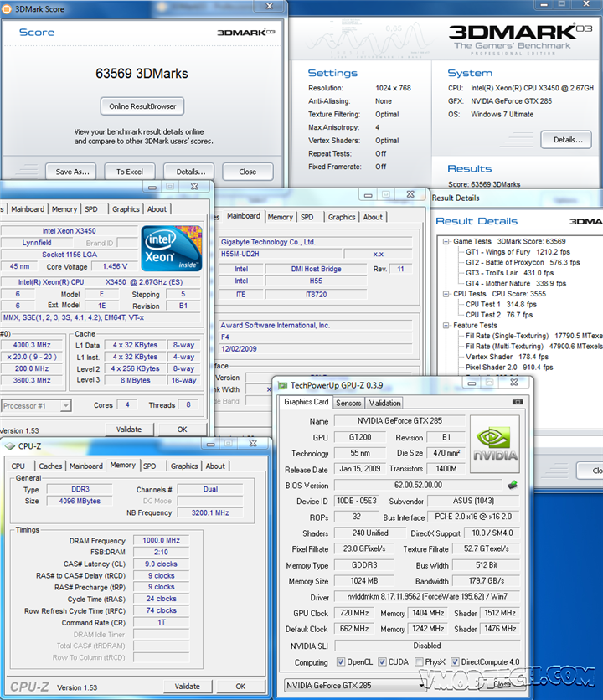Toggle the CUDA checkbox in GPU-Z
This screenshot has height=700, width=603.
[x=383, y=661]
